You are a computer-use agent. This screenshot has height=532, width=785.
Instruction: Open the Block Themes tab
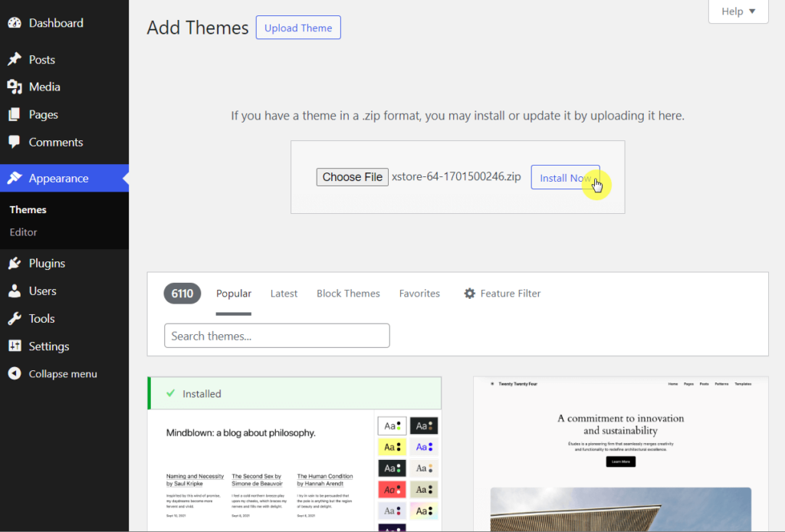[x=348, y=293]
